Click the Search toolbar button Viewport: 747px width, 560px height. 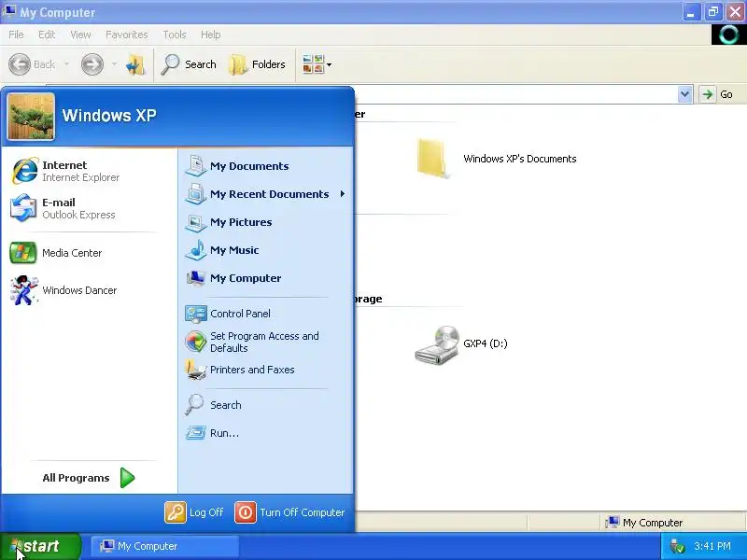tap(189, 64)
